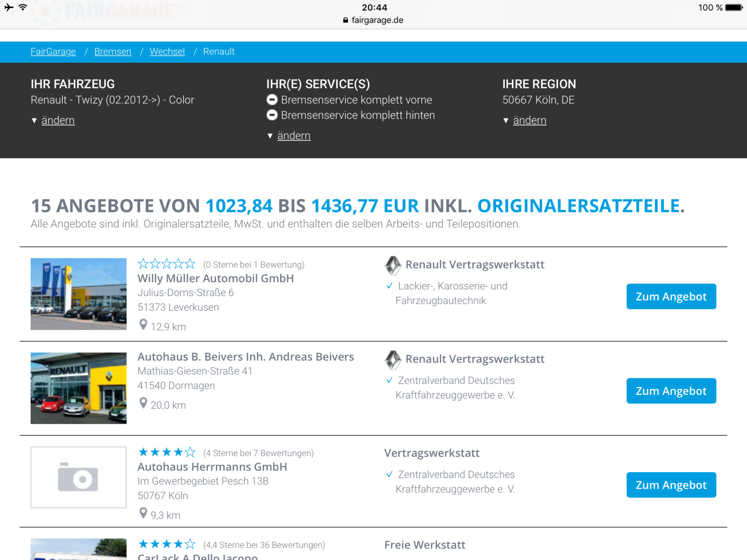Tap location pin next to 20,0 km
747x560 pixels.
[143, 403]
